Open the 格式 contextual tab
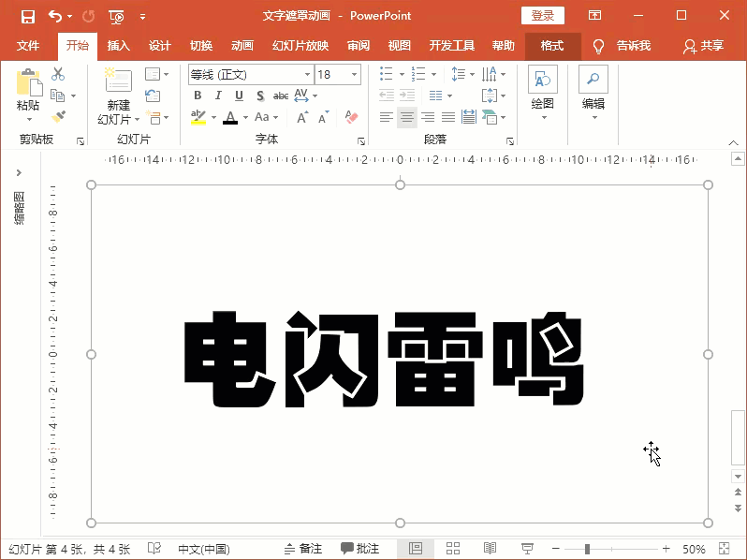This screenshot has width=747, height=560. pos(552,46)
